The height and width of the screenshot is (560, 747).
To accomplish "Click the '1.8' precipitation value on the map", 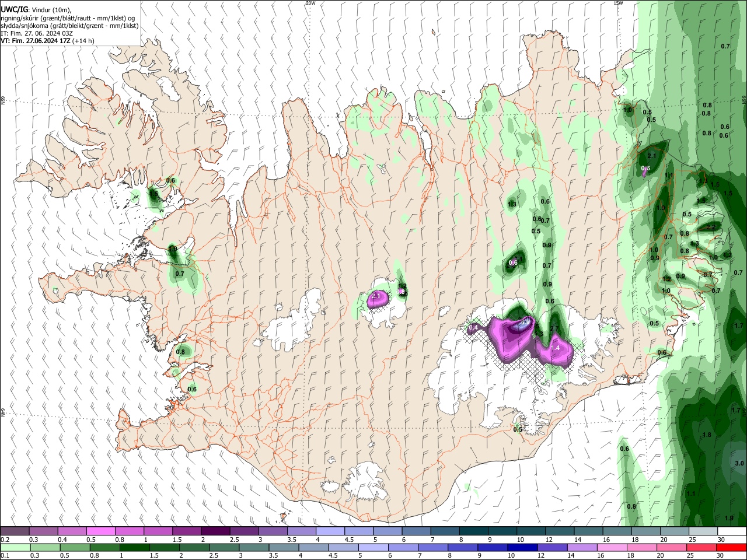I will pyautogui.click(x=707, y=435).
